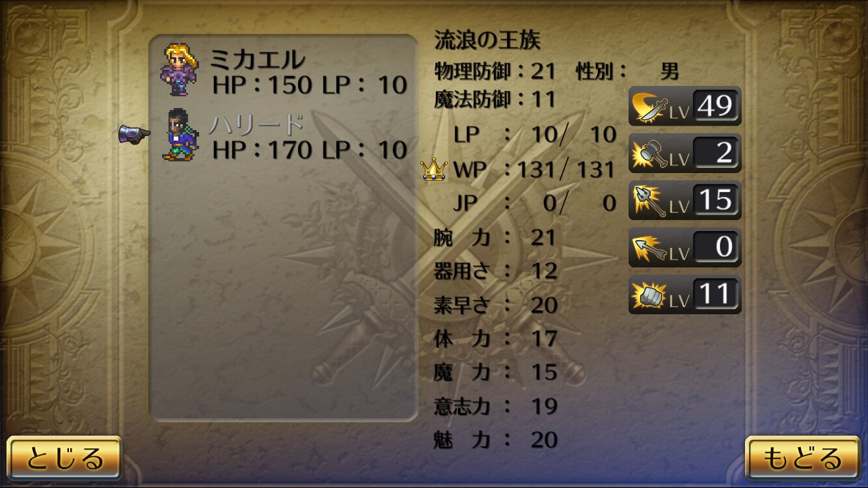The image size is (868, 488).
Task: Tap the bow arrow skill level icon
Action: 647,248
